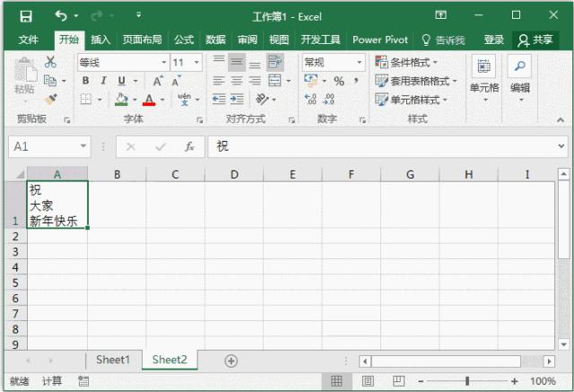Undo the last action
574x392 pixels.
61,16
